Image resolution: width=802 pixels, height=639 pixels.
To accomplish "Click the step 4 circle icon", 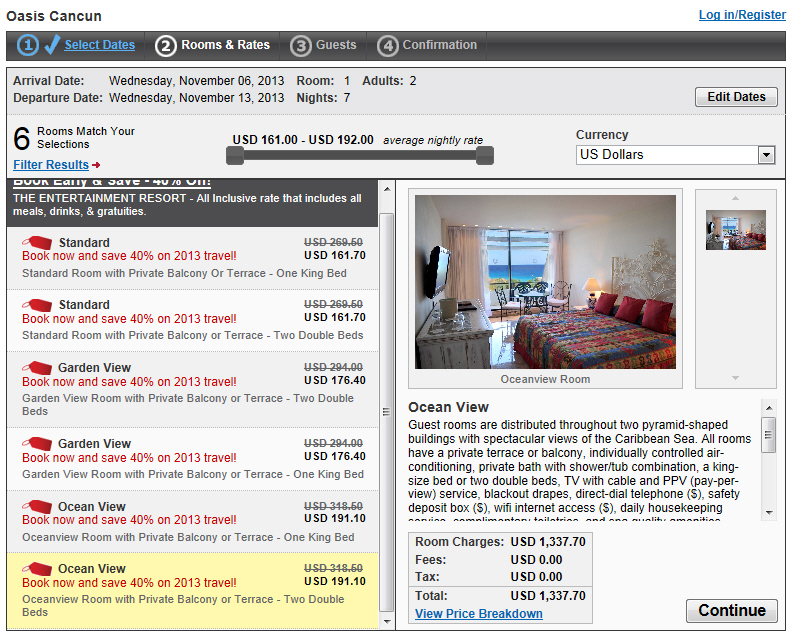I will (388, 46).
